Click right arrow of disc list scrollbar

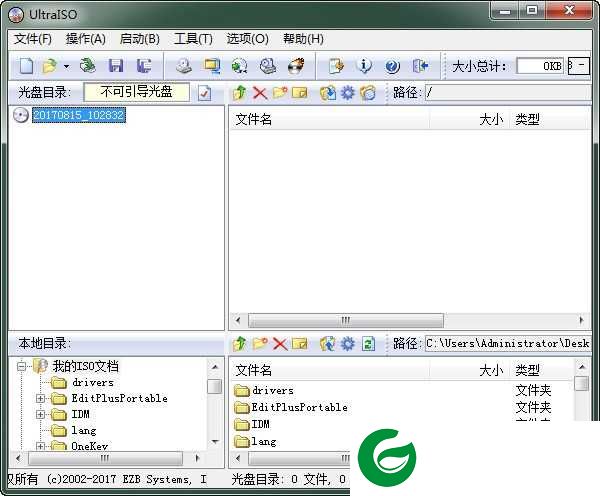(582, 320)
